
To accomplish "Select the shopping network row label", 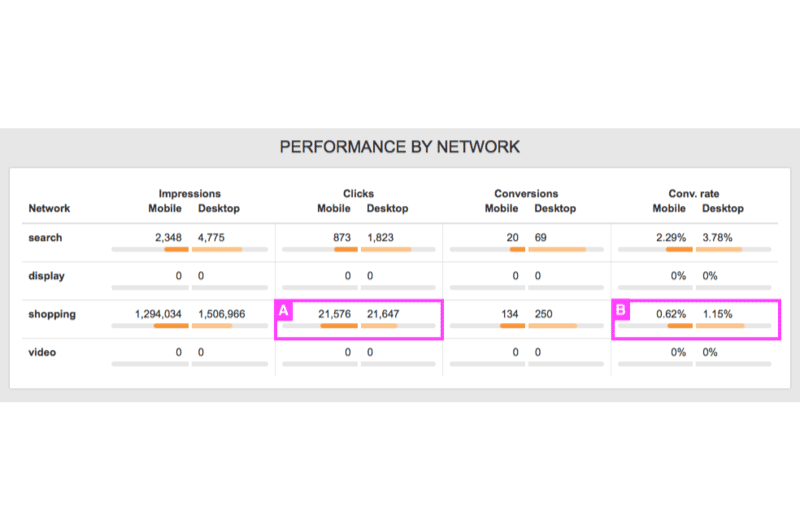I will 52,314.
